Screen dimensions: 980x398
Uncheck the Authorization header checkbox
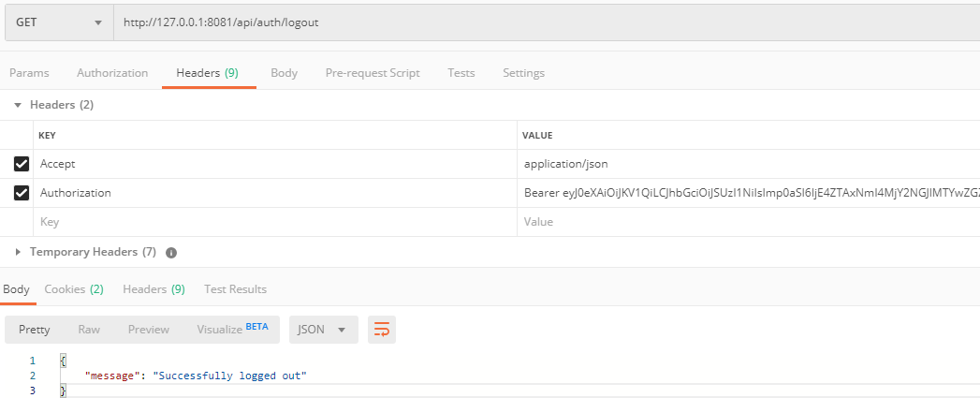point(22,193)
